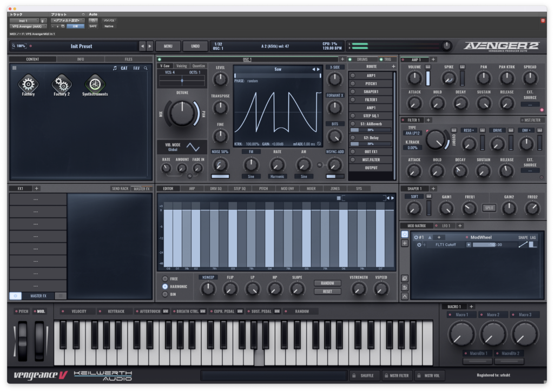Click the grid view icon in browser
This screenshot has width=554, height=392.
coord(14,68)
